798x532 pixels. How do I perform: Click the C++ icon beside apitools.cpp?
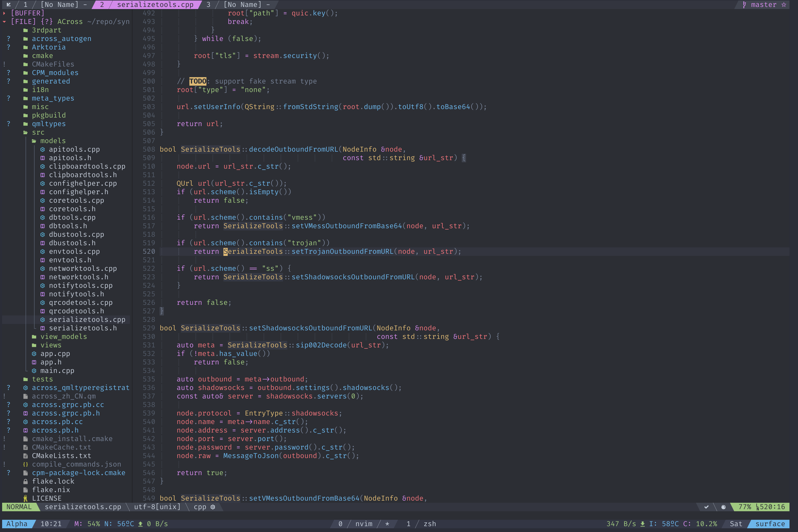point(42,149)
